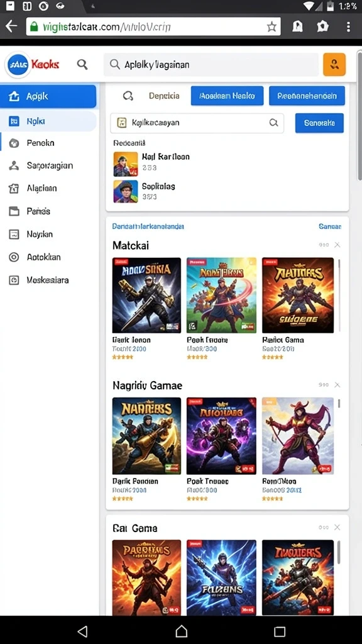Open the Raniot Gama game cover
The height and width of the screenshot is (644, 362).
coord(298,296)
